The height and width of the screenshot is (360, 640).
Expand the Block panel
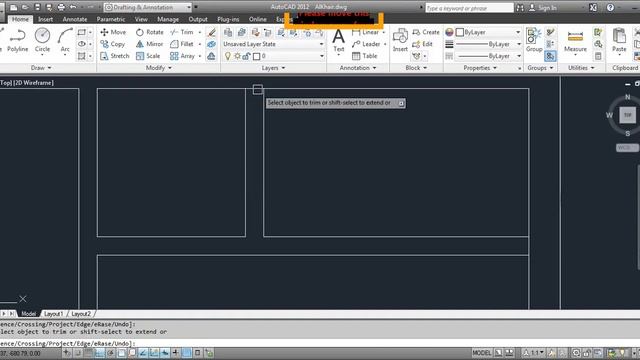416,68
